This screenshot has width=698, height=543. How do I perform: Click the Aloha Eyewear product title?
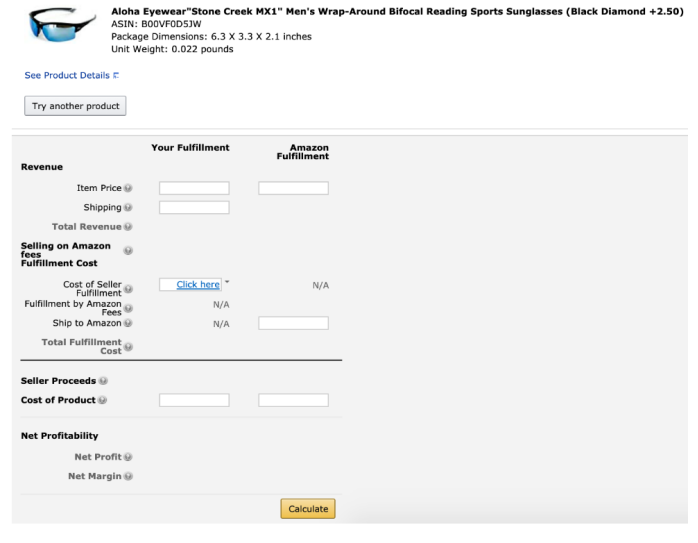click(x=397, y=12)
